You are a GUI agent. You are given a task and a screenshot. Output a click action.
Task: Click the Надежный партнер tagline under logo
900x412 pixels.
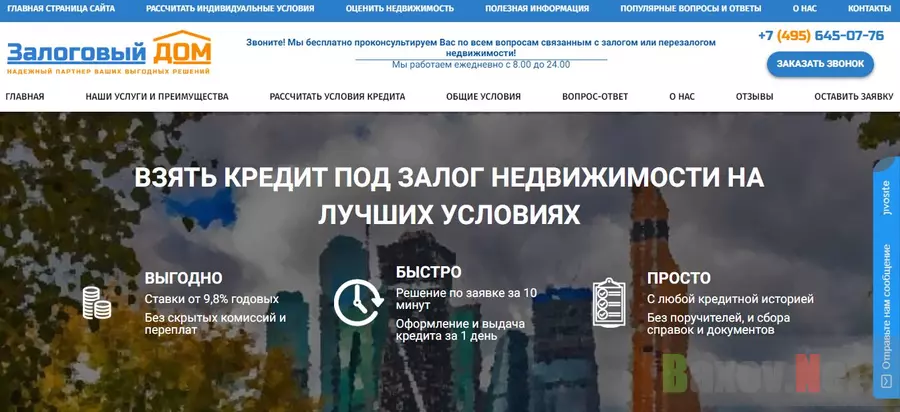(x=108, y=71)
